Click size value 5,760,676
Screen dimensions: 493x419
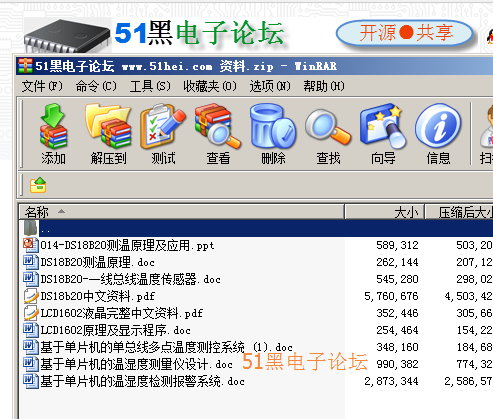coord(391,296)
